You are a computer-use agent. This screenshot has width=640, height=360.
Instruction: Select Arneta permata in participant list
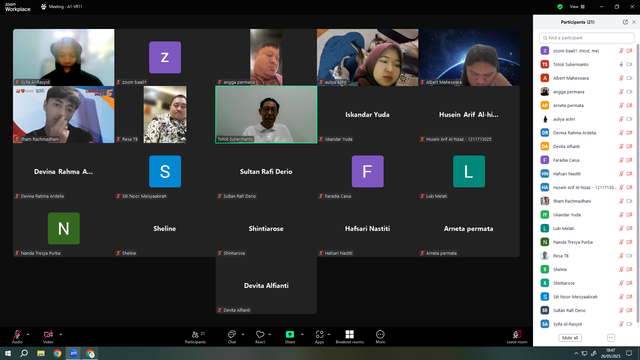(x=587, y=105)
